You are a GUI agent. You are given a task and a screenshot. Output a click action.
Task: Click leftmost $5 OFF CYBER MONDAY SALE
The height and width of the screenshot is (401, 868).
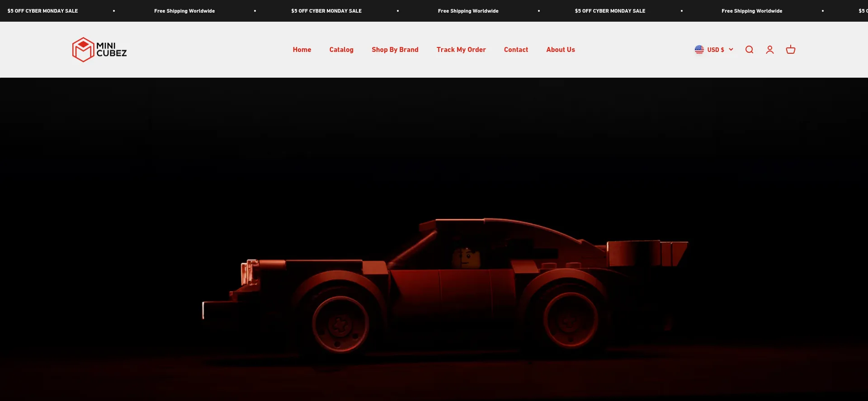(42, 11)
